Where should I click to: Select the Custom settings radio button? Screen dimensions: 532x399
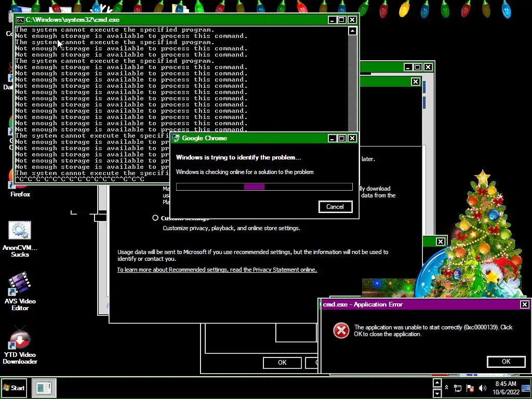pyautogui.click(x=155, y=218)
